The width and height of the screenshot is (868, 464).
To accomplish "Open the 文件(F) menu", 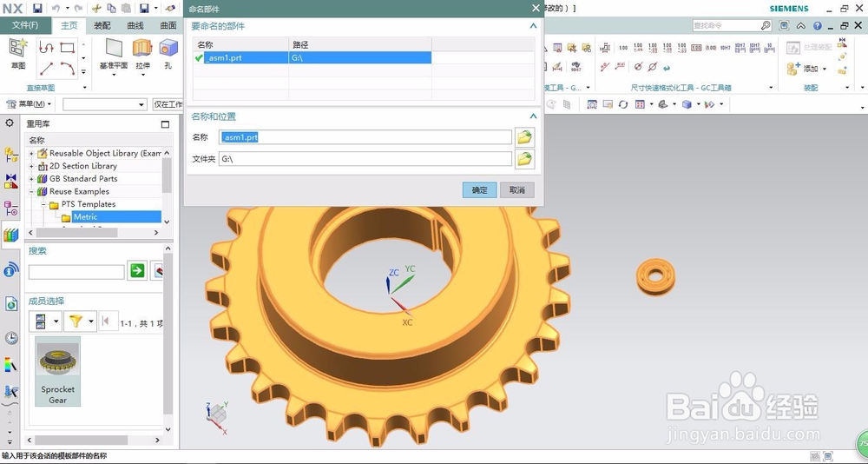I will click(25, 25).
